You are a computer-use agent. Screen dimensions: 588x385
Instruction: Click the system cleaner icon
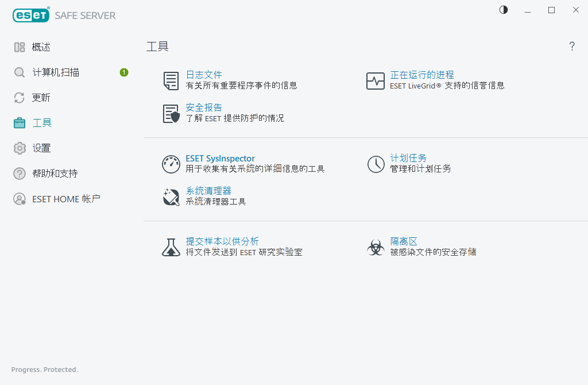coord(171,197)
